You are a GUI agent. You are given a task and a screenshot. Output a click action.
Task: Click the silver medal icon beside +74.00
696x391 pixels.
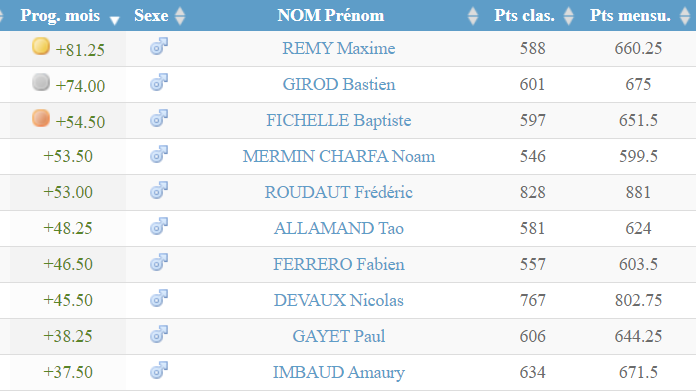41,82
